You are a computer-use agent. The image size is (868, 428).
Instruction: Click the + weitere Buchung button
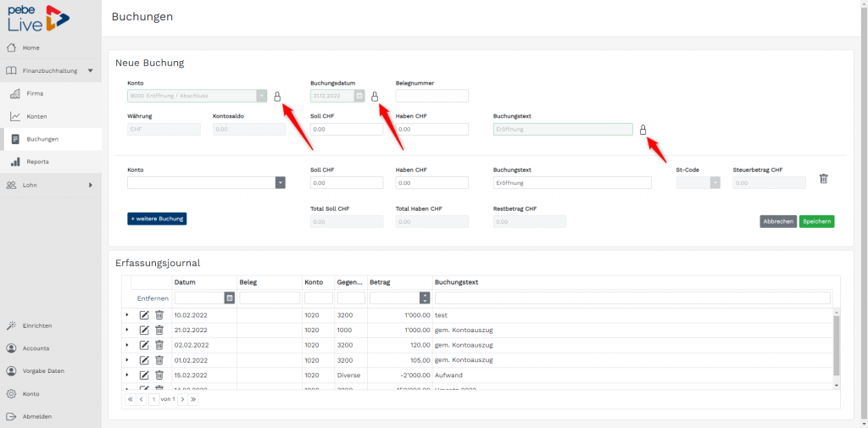tap(157, 219)
